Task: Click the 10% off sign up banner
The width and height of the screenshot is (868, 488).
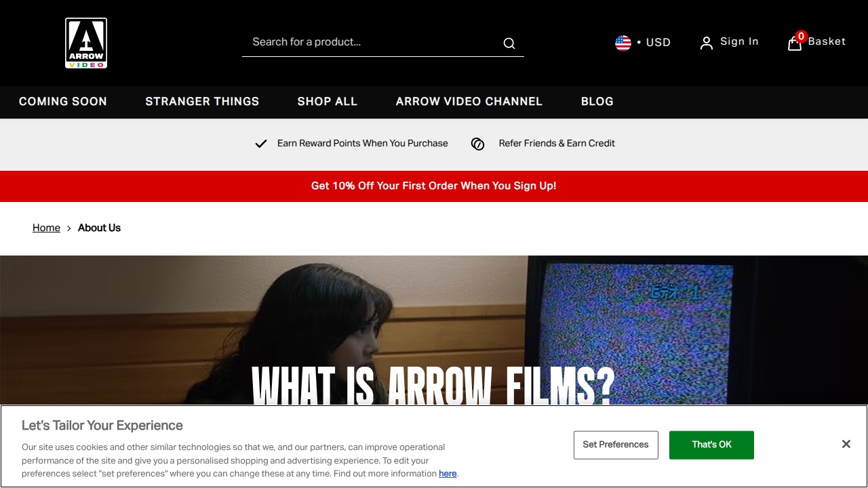Action: 434,186
